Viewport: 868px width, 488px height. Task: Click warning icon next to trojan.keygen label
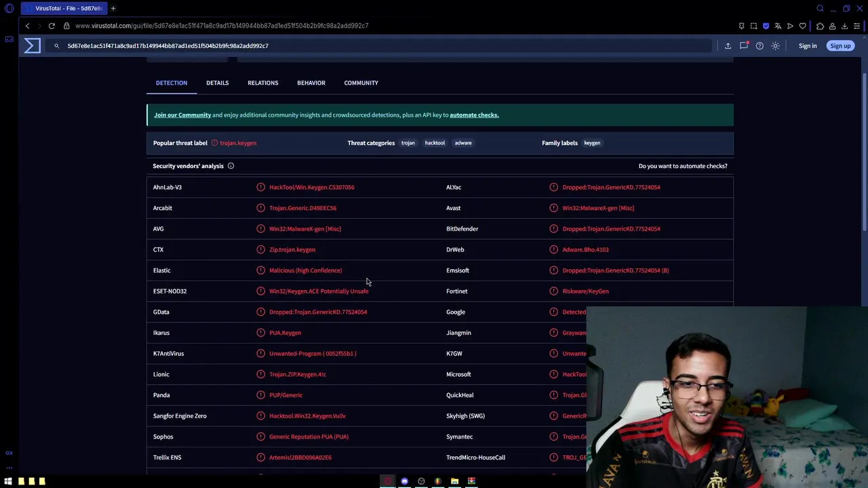(x=214, y=143)
